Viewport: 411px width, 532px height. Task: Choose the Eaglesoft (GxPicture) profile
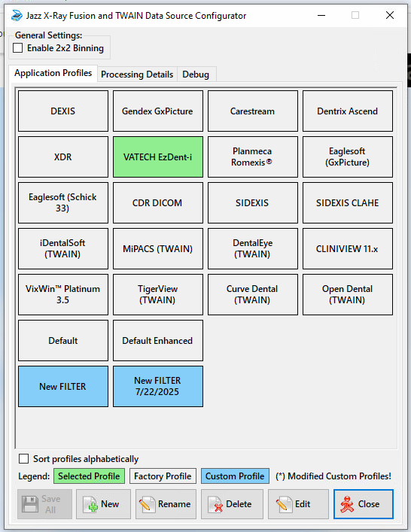[348, 157]
